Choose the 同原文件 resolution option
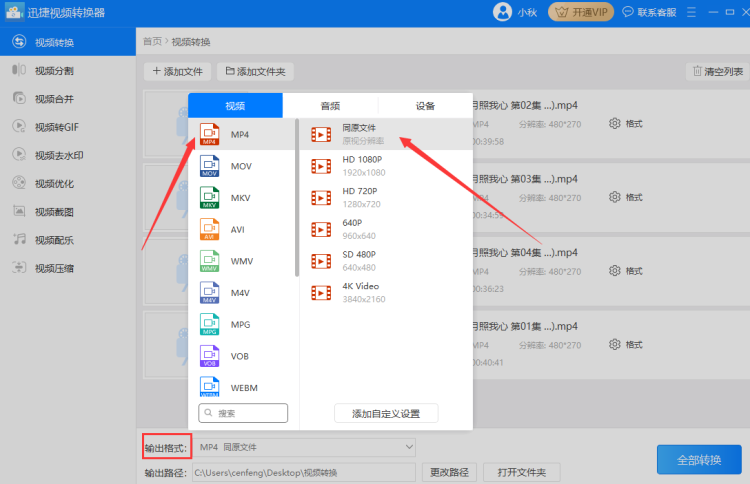750x484 pixels. [386, 134]
